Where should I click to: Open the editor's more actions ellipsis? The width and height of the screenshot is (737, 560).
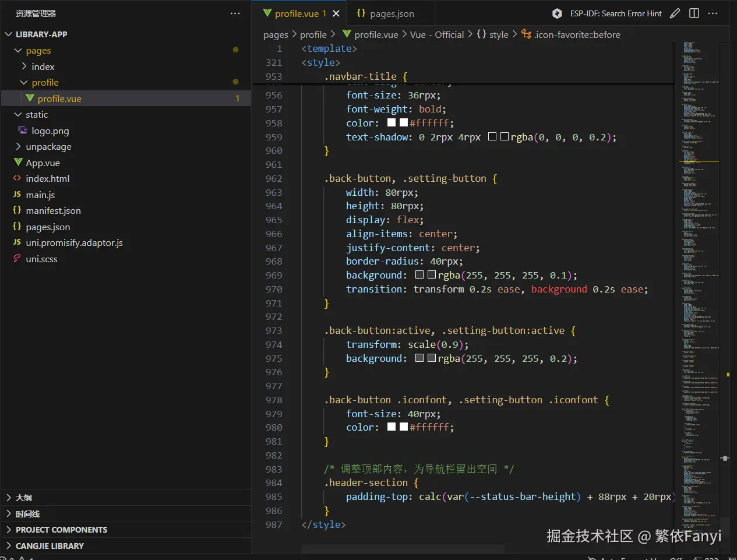(713, 13)
